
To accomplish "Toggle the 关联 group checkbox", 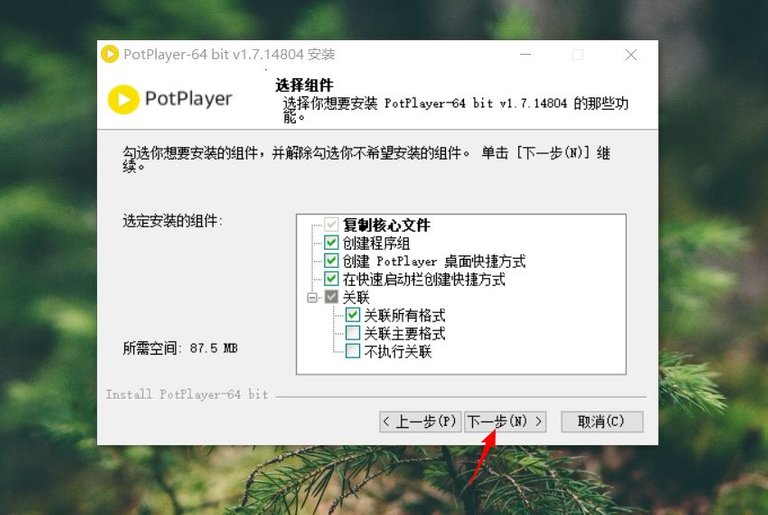I will pos(331,297).
